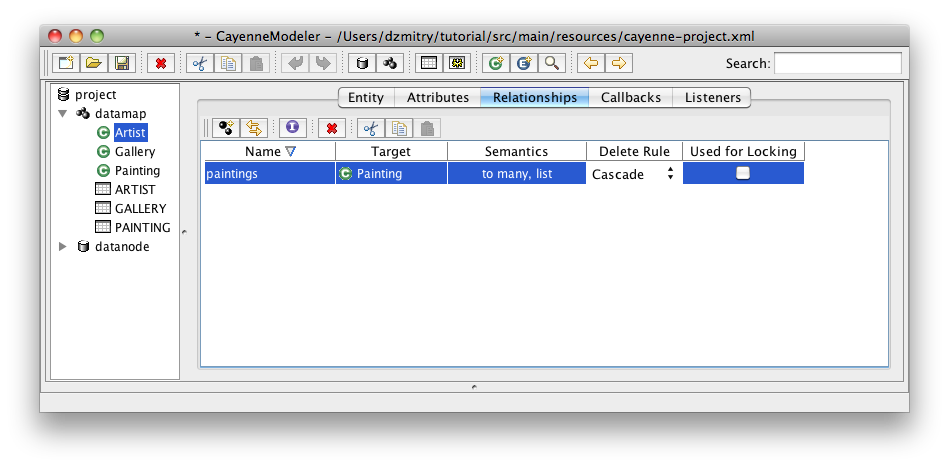Expand the datanode tree node
This screenshot has width=949, height=467.
click(x=63, y=246)
